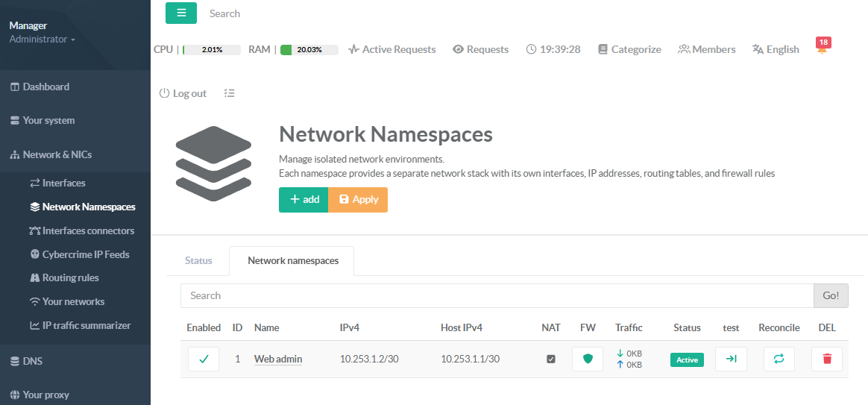Switch to the Status tab
Viewport: 868px width, 405px height.
pos(198,260)
